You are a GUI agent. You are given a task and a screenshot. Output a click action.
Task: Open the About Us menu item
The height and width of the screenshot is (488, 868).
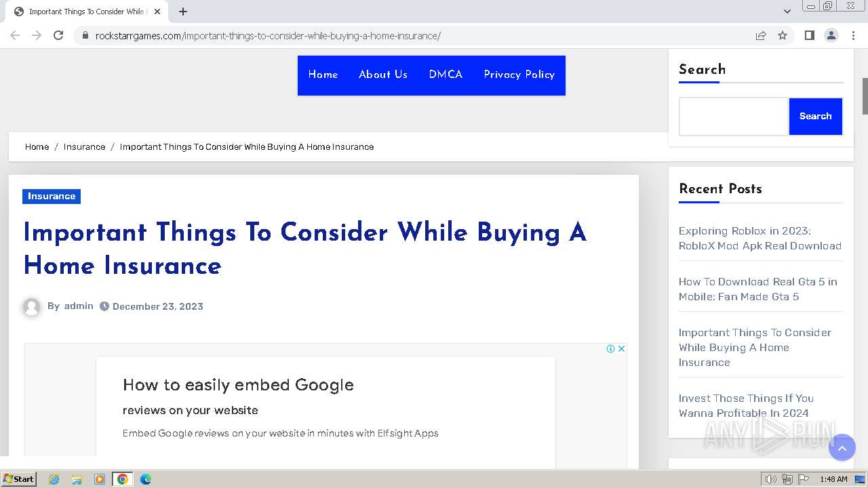point(383,75)
